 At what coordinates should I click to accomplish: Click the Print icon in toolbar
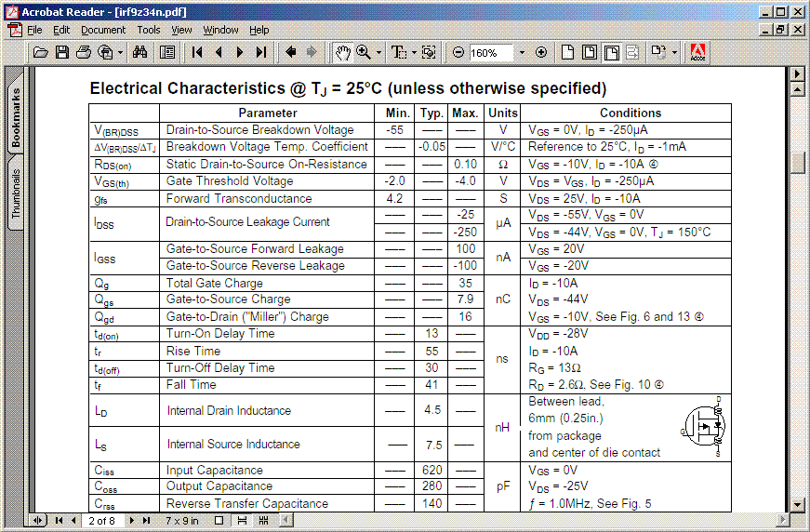coord(84,53)
